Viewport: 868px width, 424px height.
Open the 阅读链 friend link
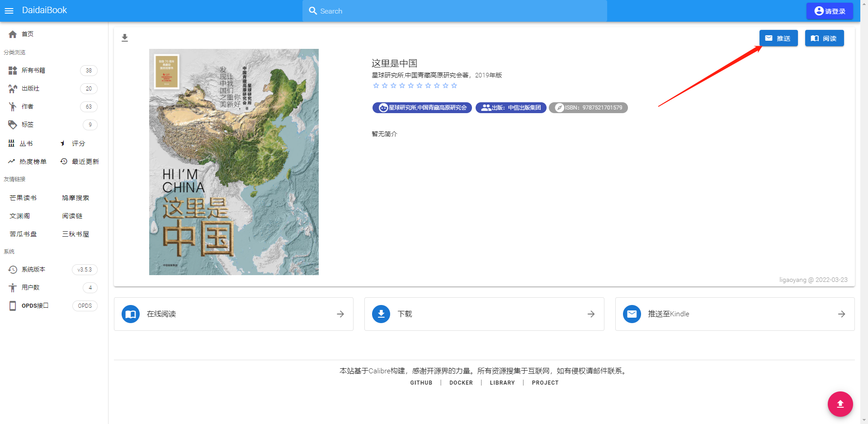click(72, 216)
